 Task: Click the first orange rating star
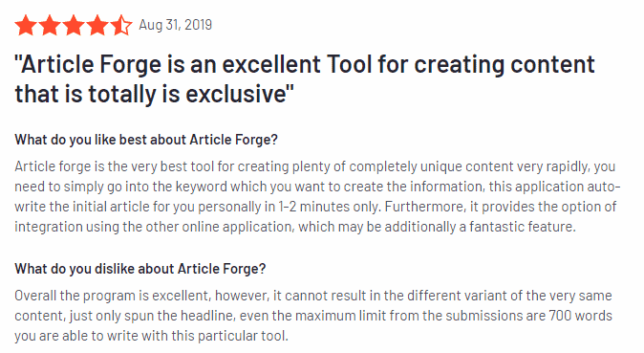coord(26,25)
